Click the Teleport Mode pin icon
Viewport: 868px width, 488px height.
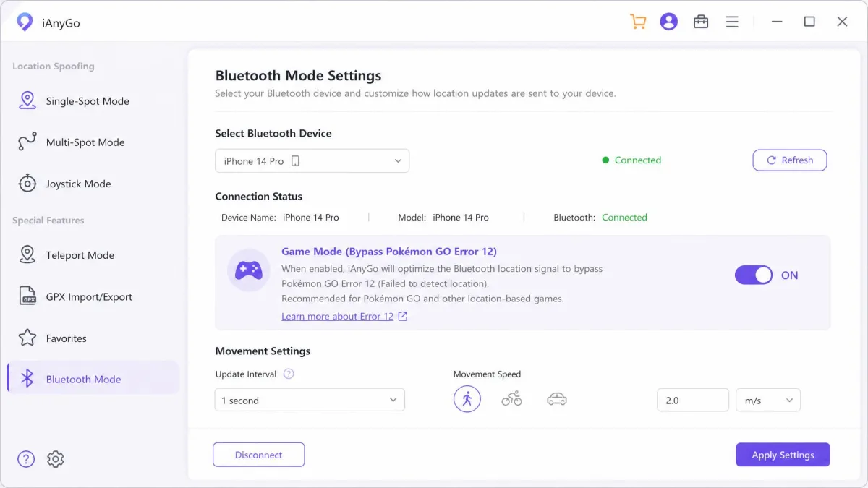point(27,254)
